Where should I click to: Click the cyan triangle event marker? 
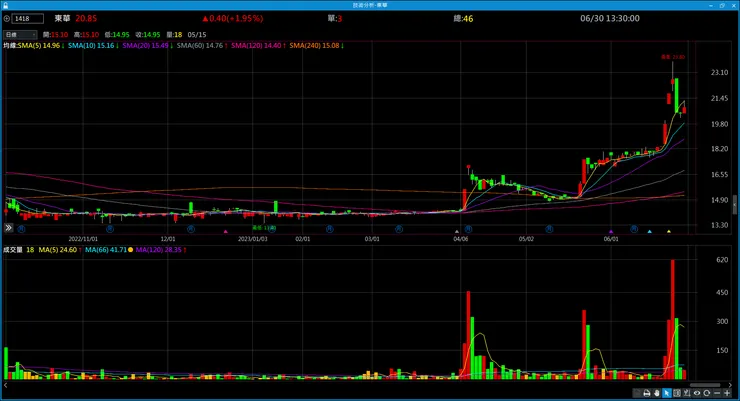click(x=649, y=232)
